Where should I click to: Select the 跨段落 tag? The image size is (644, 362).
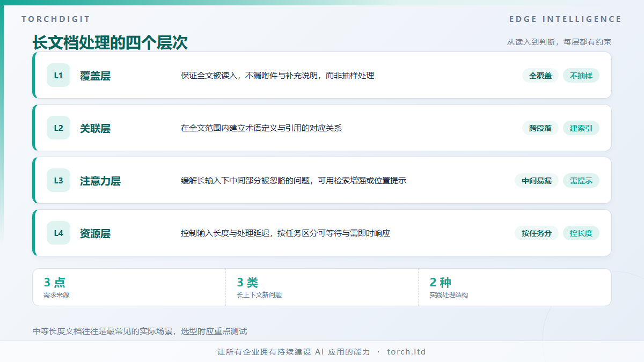tap(540, 128)
